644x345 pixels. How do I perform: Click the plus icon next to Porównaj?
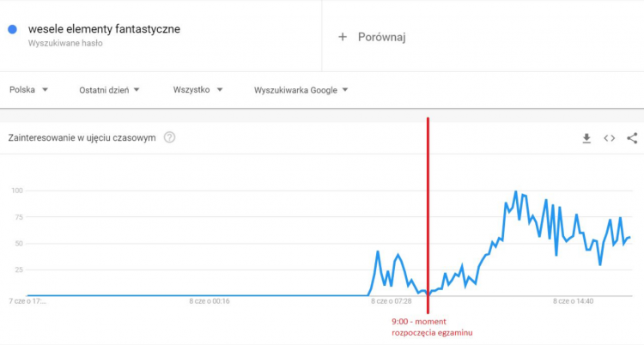pos(343,37)
